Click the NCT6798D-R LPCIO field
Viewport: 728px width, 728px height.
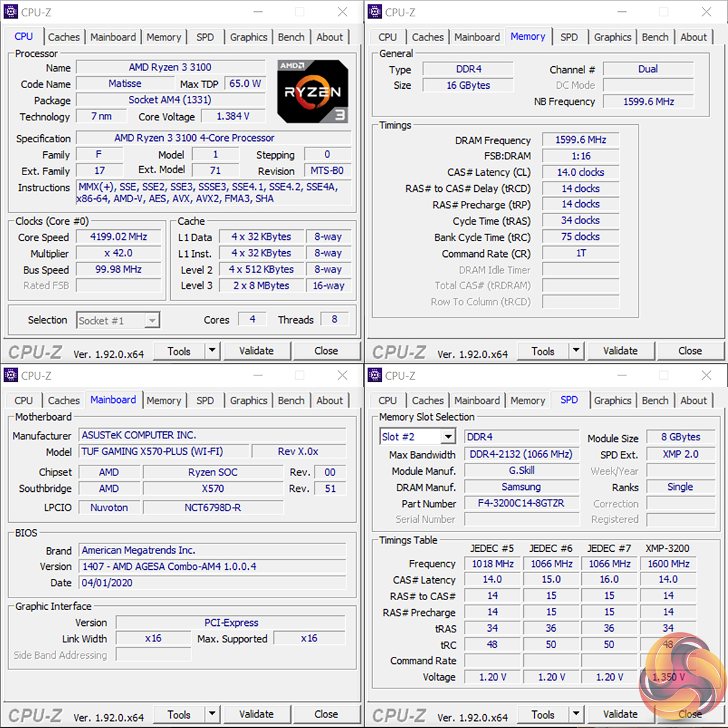[213, 508]
